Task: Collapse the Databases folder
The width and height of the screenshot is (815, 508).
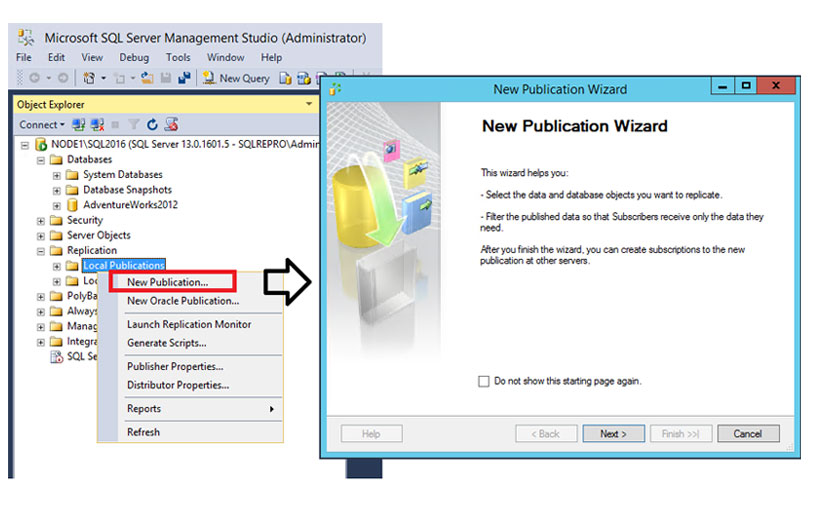Action: point(41,160)
